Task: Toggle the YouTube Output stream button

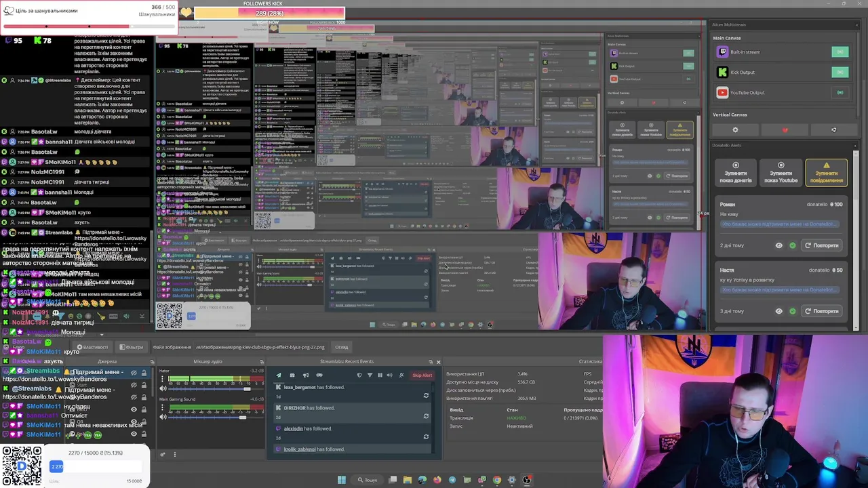Action: (x=840, y=93)
